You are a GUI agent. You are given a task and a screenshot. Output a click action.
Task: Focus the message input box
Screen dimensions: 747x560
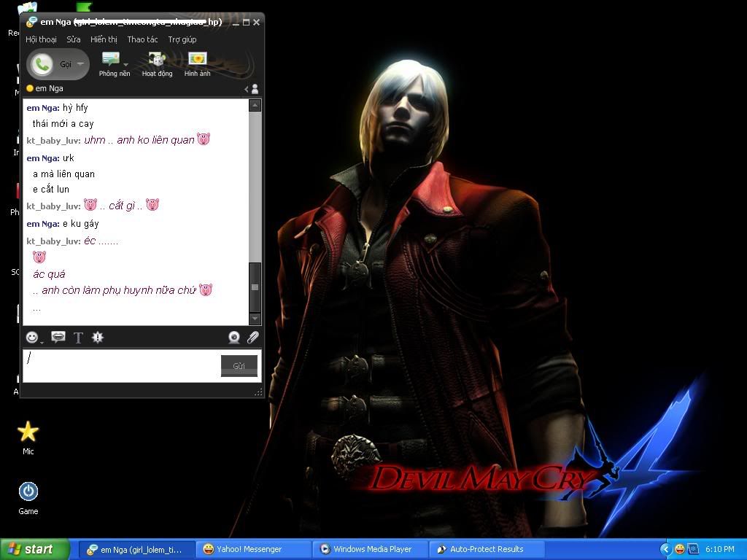[x=122, y=366]
